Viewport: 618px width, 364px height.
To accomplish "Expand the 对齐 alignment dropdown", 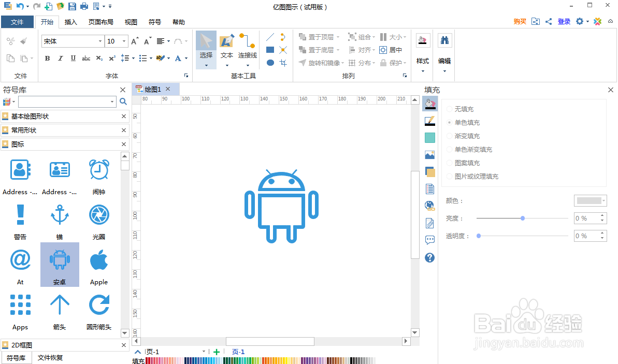I will click(x=373, y=50).
